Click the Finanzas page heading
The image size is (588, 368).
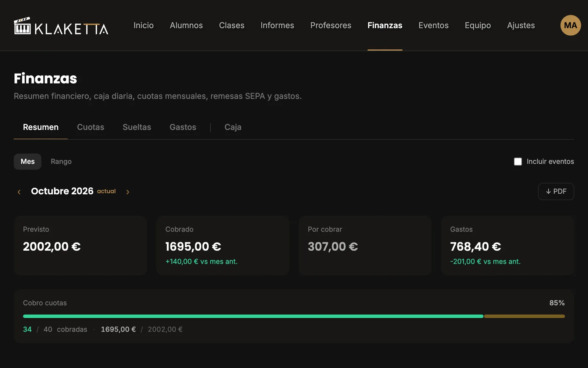pos(45,78)
